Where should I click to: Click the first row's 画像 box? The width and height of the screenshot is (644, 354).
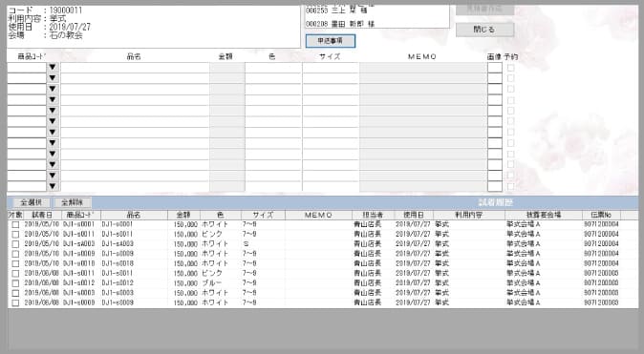[495, 68]
